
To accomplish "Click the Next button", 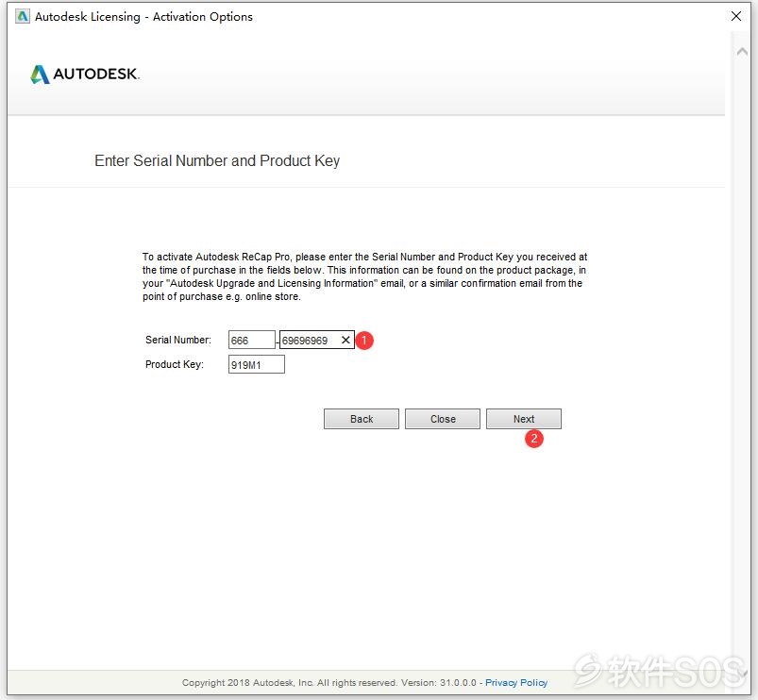I will pyautogui.click(x=524, y=419).
